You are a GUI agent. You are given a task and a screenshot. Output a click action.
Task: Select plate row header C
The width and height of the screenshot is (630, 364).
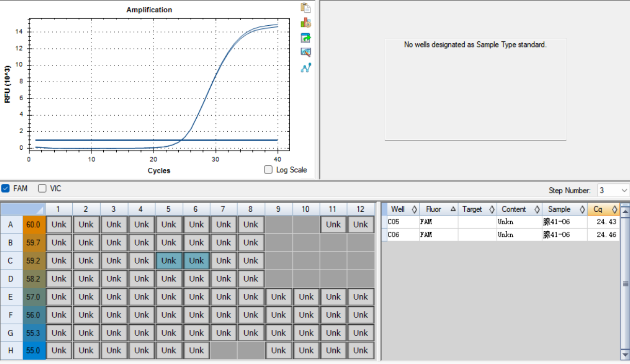click(x=11, y=261)
